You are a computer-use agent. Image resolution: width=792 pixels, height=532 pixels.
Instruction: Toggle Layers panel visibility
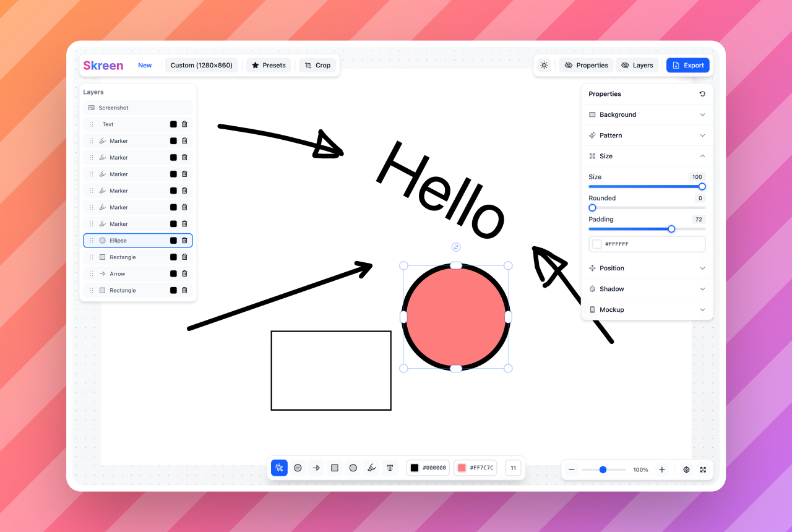[637, 65]
